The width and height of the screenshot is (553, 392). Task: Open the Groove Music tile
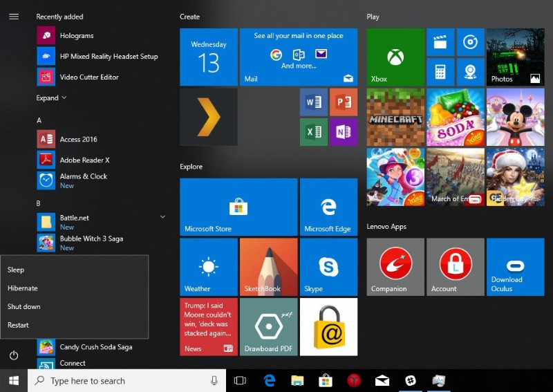click(471, 42)
